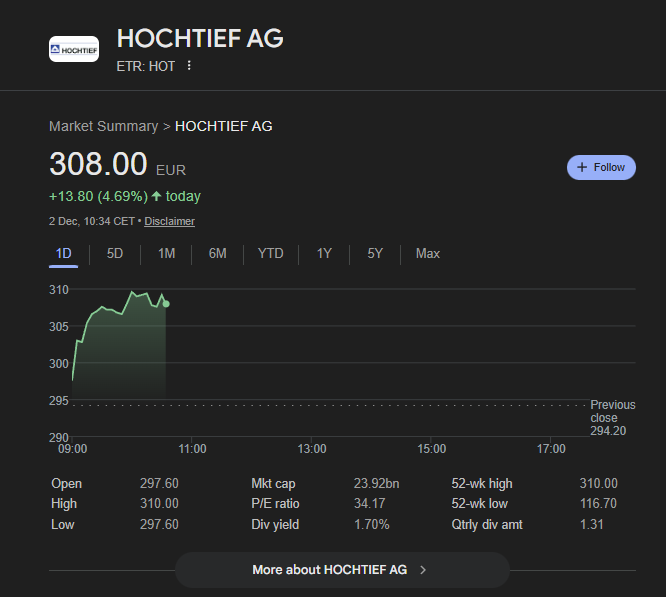Click the HOCHTIEF AG page title
The height and width of the screenshot is (597, 666).
coord(200,39)
